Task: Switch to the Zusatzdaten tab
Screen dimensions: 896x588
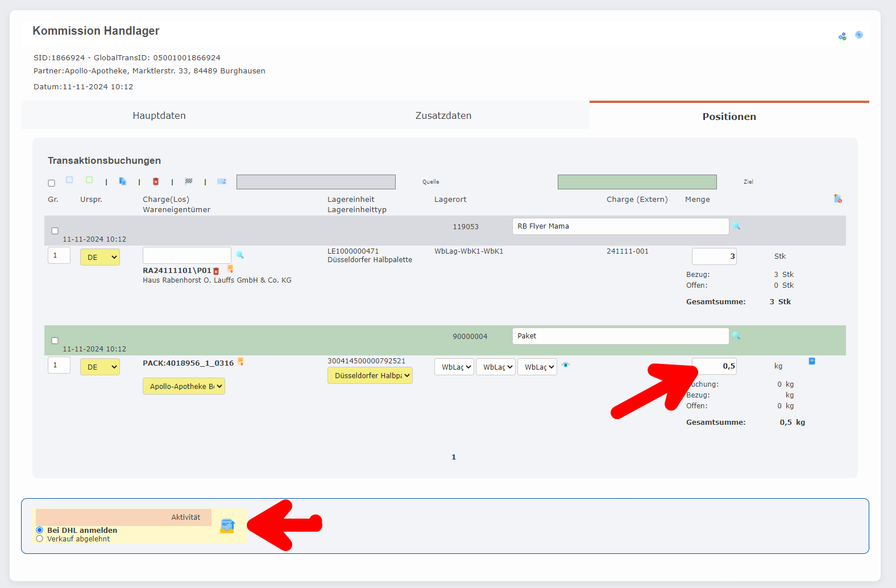Action: [443, 115]
